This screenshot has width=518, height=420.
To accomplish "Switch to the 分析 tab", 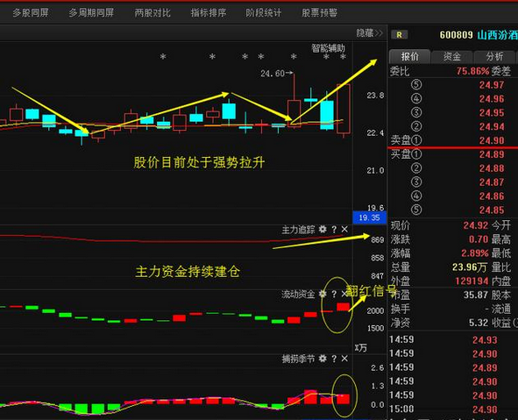I will coord(494,56).
